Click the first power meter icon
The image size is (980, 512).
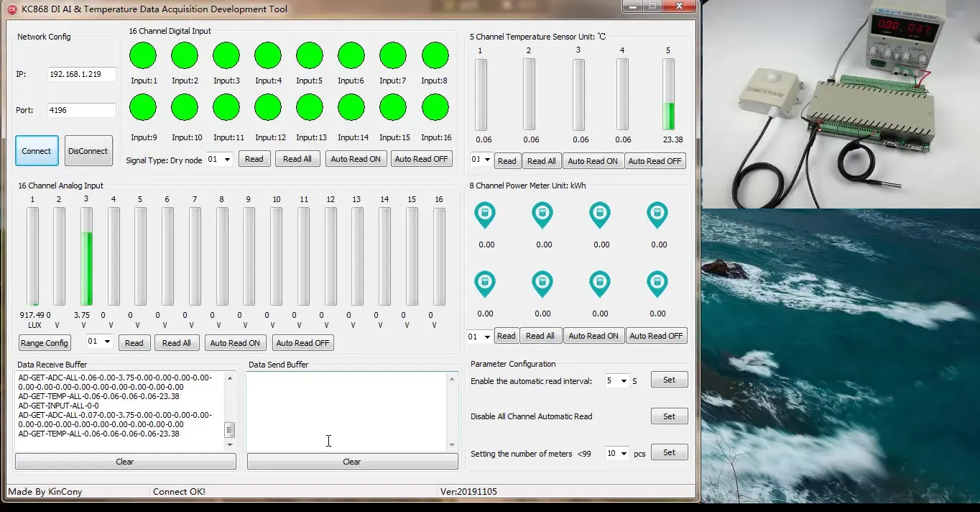[486, 214]
